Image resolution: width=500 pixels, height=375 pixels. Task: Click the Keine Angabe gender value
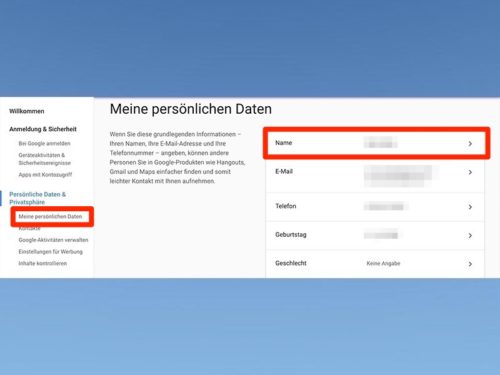click(383, 263)
